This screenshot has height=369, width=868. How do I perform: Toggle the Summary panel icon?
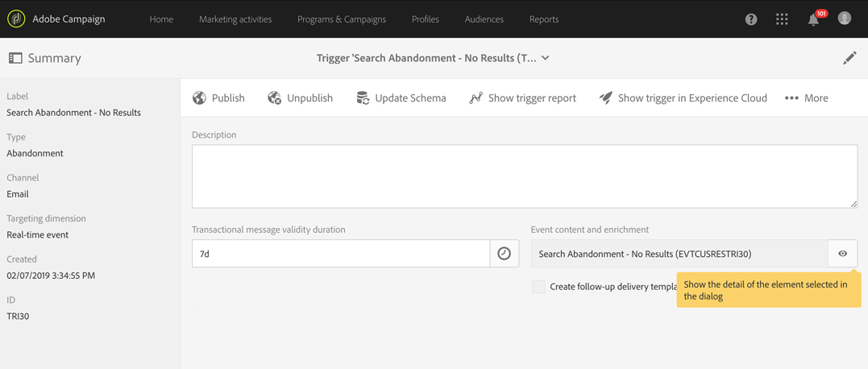click(x=15, y=58)
